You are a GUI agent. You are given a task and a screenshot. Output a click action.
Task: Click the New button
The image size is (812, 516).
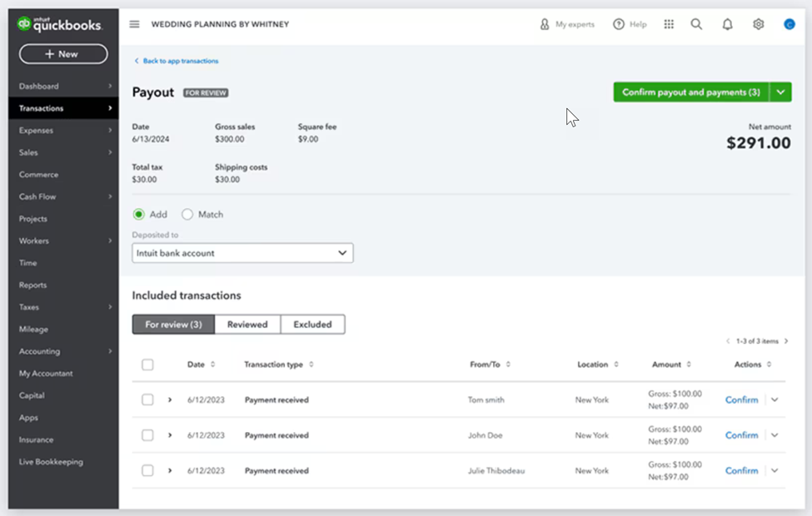pos(63,54)
